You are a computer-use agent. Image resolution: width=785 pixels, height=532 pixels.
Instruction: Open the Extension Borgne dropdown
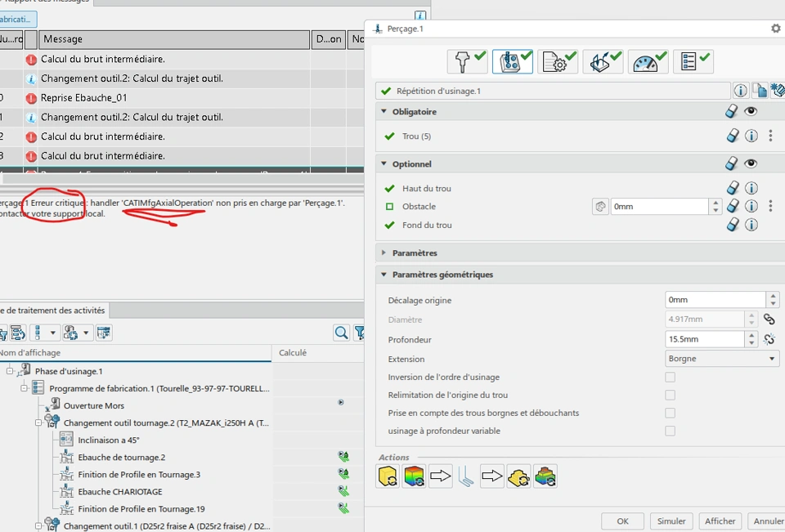pos(722,358)
